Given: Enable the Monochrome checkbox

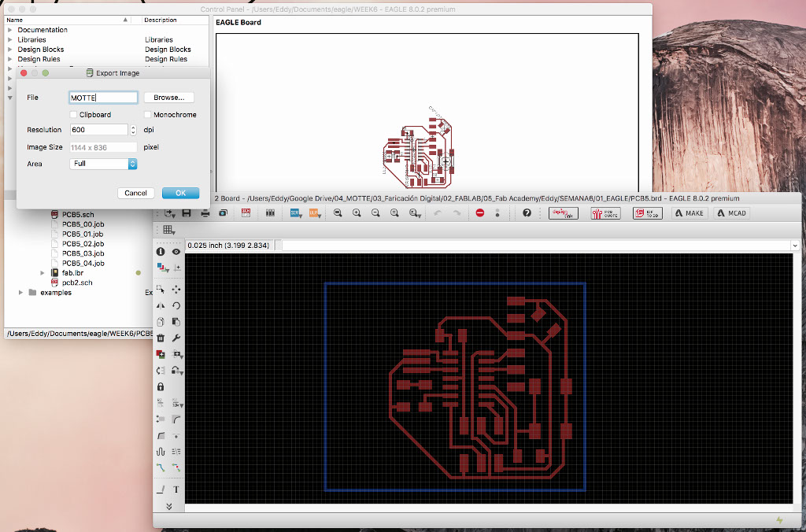Looking at the screenshot, I should 147,115.
